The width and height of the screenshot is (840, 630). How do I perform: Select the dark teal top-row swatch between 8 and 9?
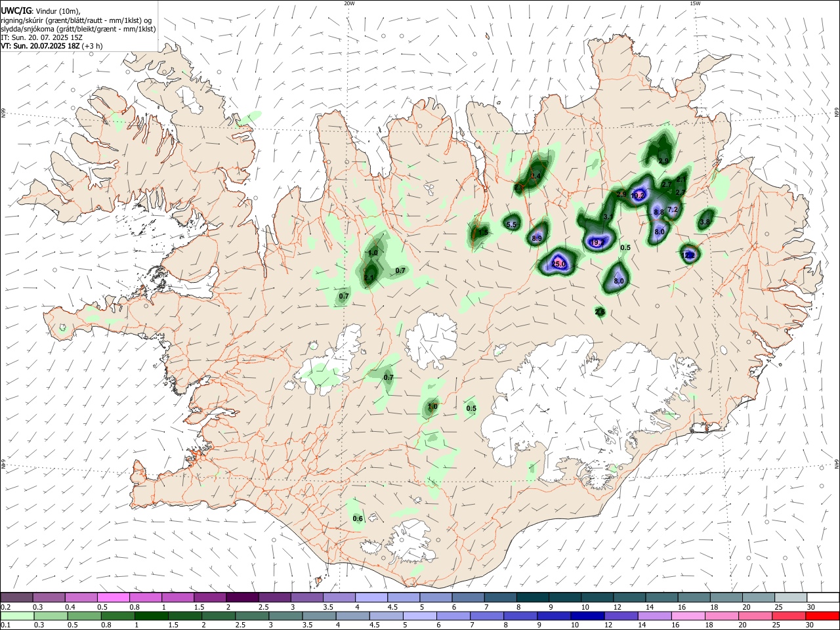point(533,597)
